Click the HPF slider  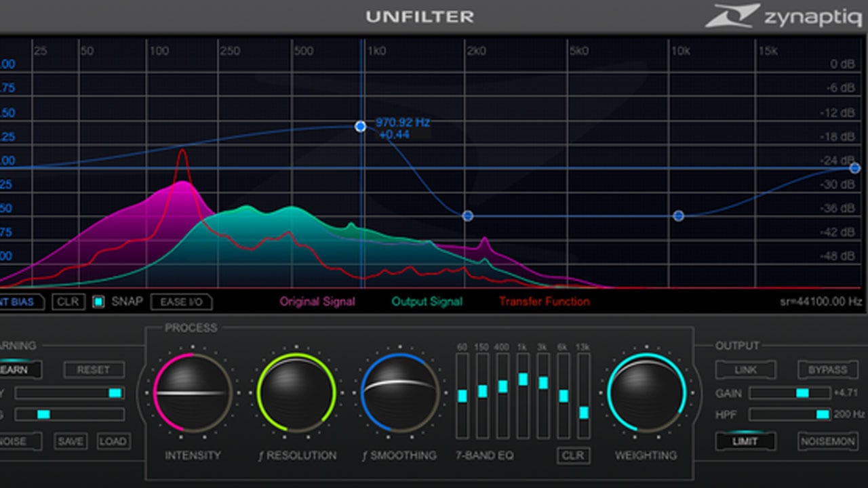789,414
